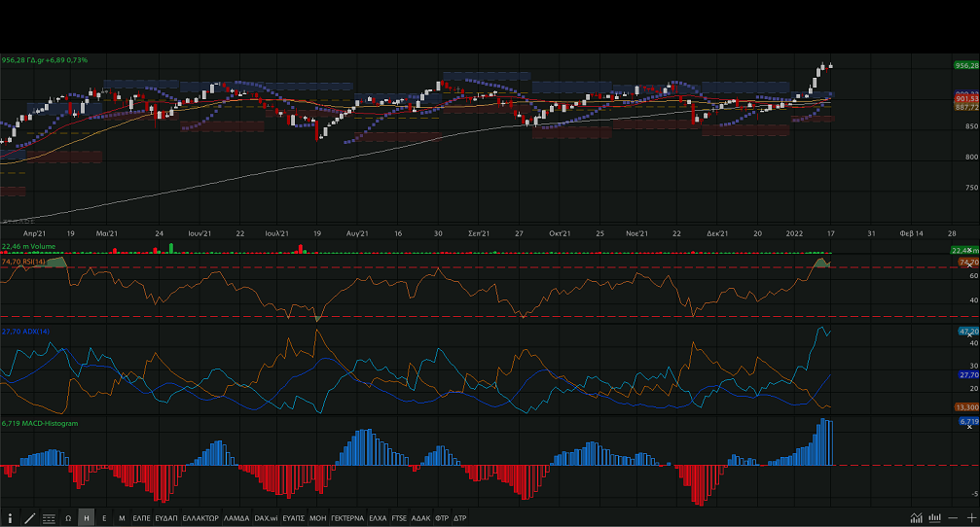
Task: Switch to M monthly timeframe
Action: 122,518
